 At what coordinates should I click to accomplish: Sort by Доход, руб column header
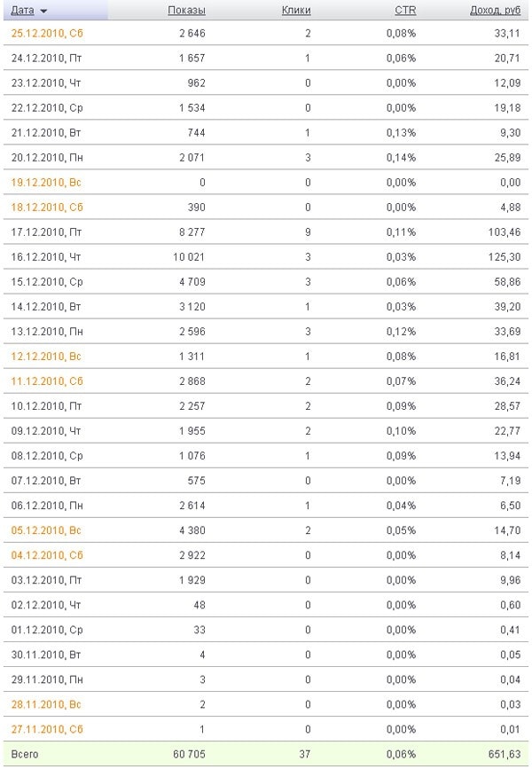495,11
